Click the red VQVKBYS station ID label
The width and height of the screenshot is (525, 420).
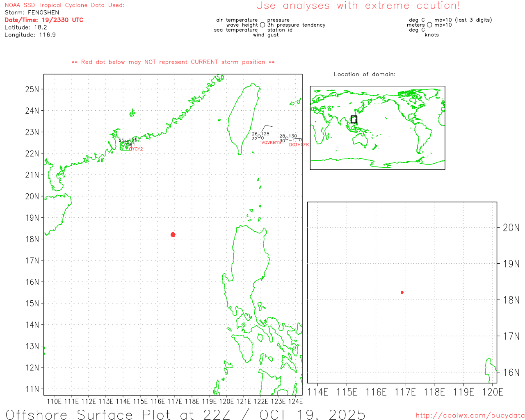[x=271, y=142]
